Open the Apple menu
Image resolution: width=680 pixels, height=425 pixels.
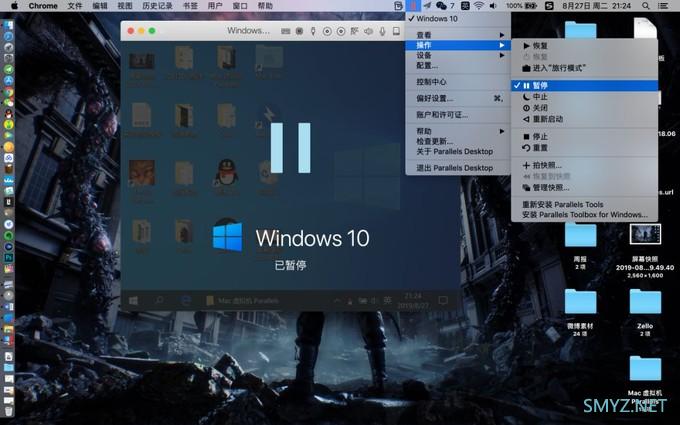click(x=14, y=6)
